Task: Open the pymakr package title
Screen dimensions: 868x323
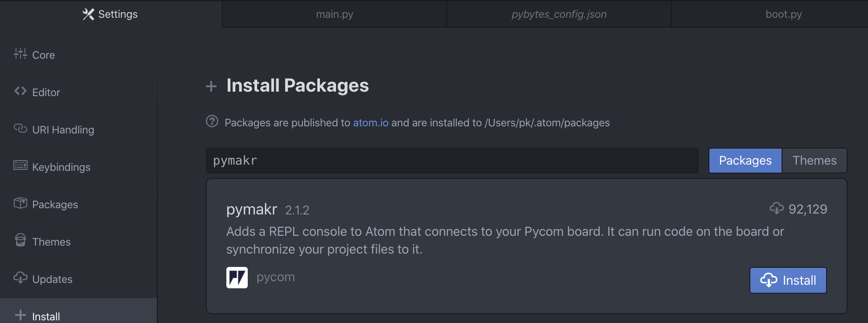Action: (251, 209)
